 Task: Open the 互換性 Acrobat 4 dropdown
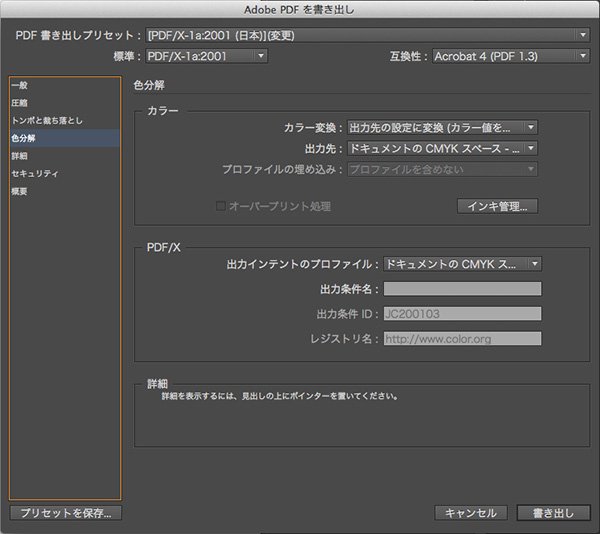tap(511, 56)
